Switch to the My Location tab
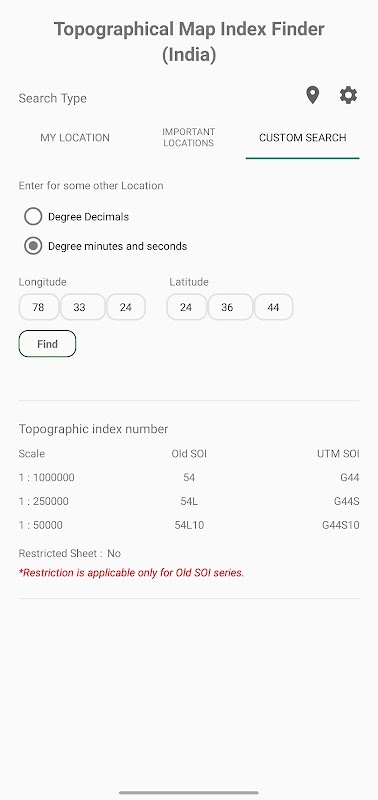378x800 pixels. 75,138
